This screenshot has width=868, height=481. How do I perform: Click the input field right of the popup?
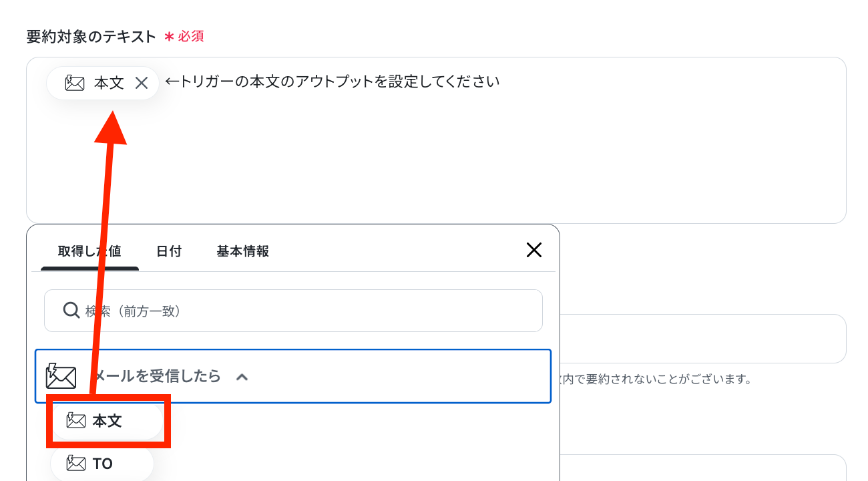pyautogui.click(x=702, y=339)
